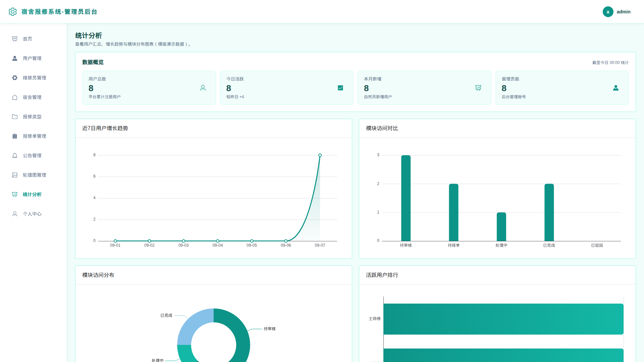Image resolution: width=644 pixels, height=362 pixels.
Task: Click the 09-04 point on the trend line
Action: pyautogui.click(x=218, y=241)
